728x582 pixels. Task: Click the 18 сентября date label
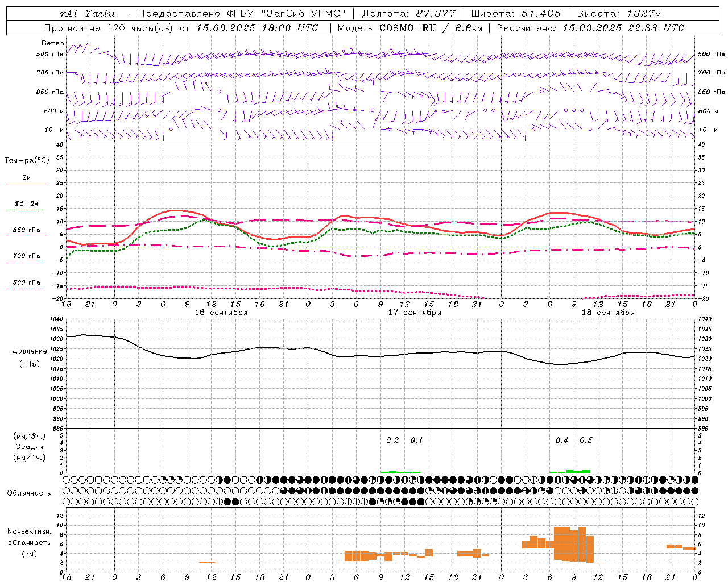[608, 313]
